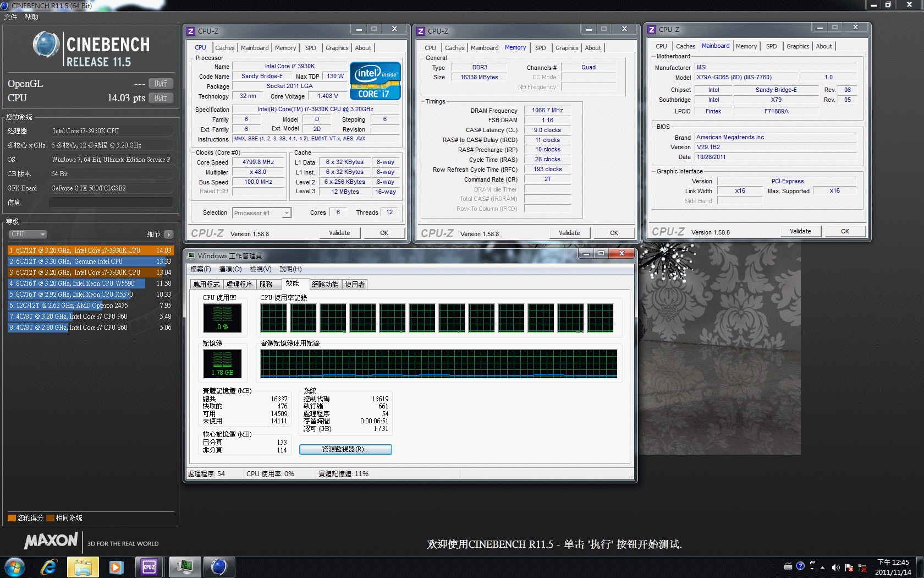This screenshot has width=924, height=578.
Task: Open the CPU ranking dropdown
Action: 28,234
